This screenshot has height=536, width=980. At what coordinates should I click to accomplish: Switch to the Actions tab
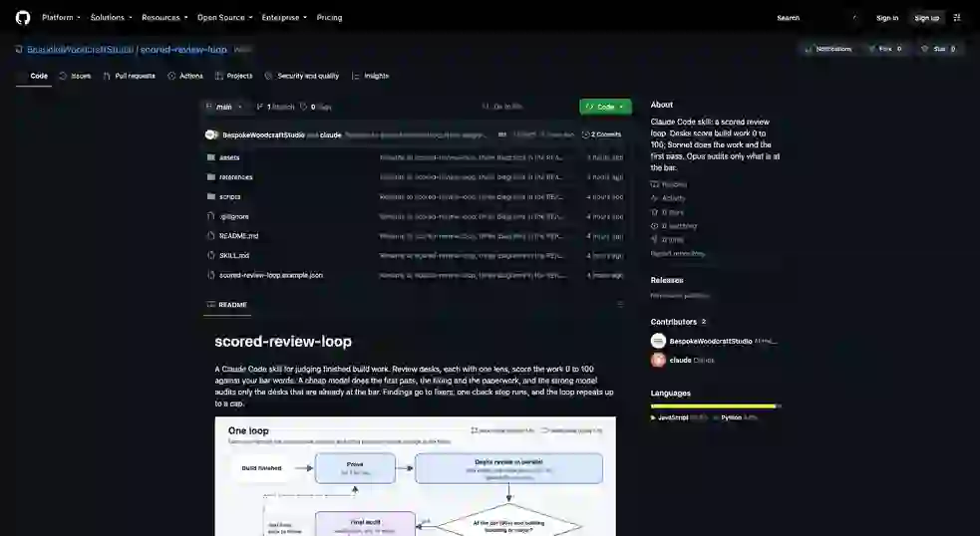[185, 76]
